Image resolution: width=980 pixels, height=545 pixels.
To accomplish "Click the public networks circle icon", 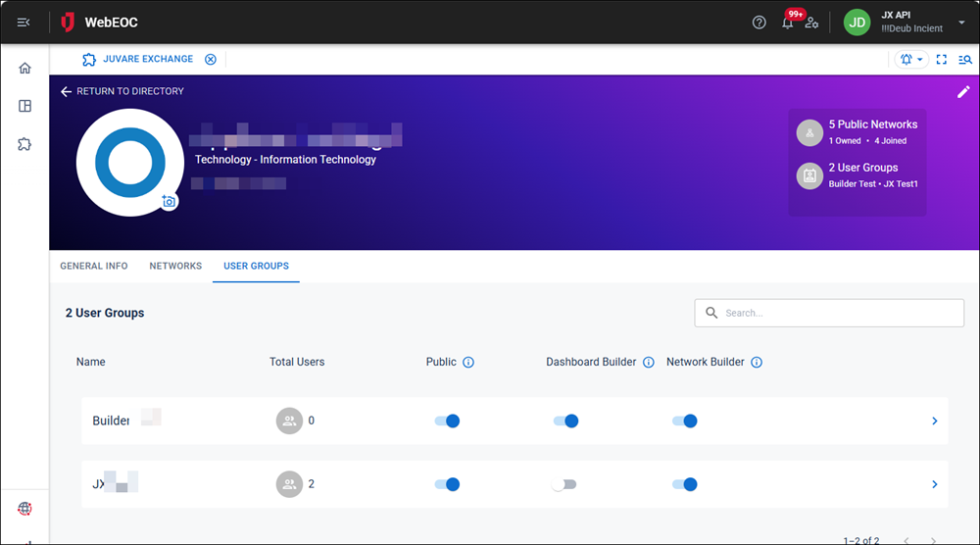I will [809, 132].
